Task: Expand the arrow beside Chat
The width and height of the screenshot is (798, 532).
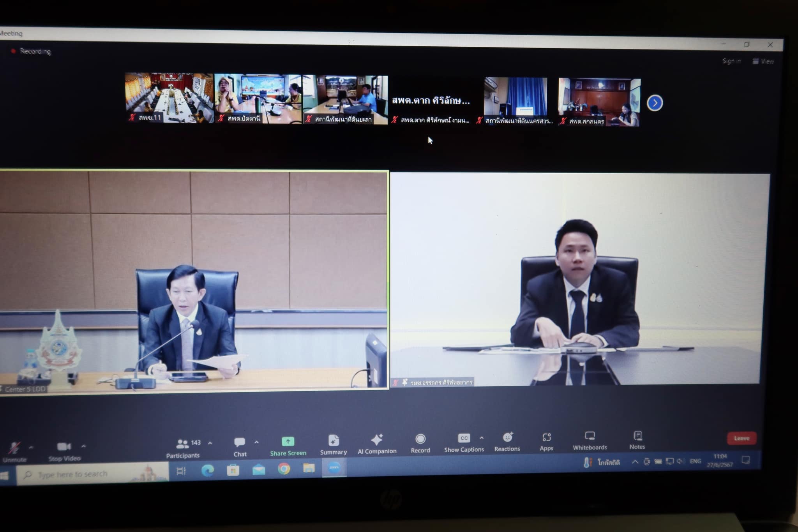Action: 256,442
